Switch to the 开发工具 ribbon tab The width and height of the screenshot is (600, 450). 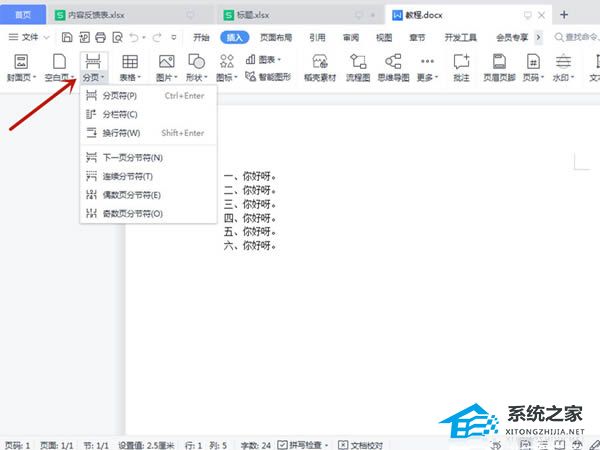pyautogui.click(x=460, y=38)
